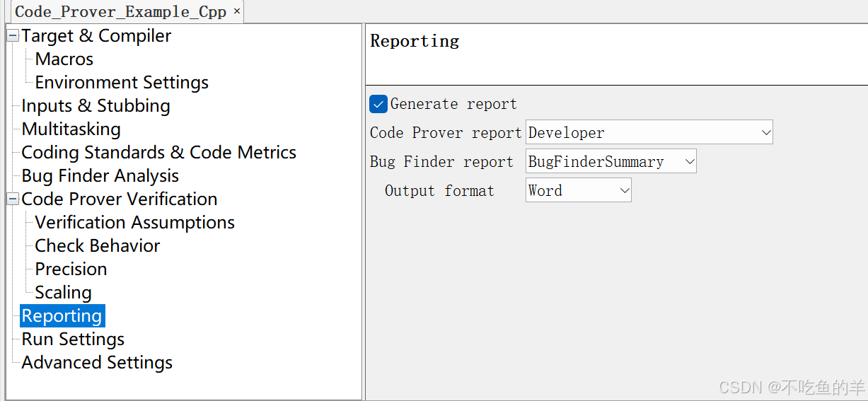
Task: Open Advanced Settings
Action: 97,363
